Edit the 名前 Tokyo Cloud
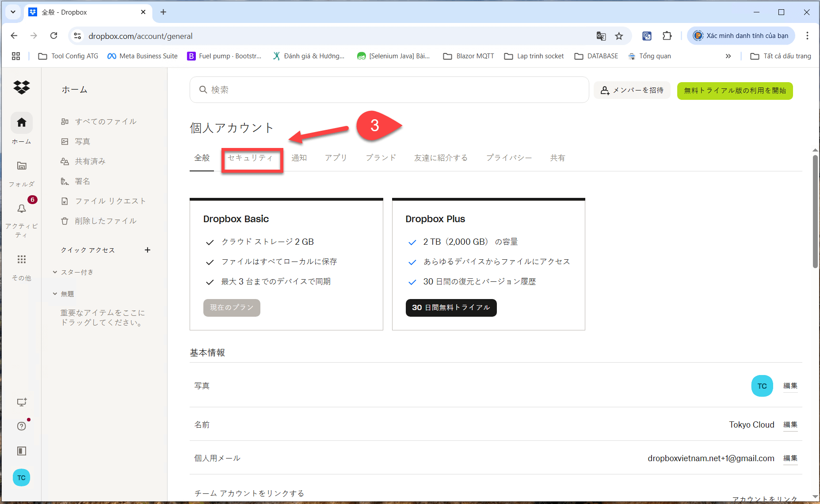The width and height of the screenshot is (820, 504). point(790,424)
